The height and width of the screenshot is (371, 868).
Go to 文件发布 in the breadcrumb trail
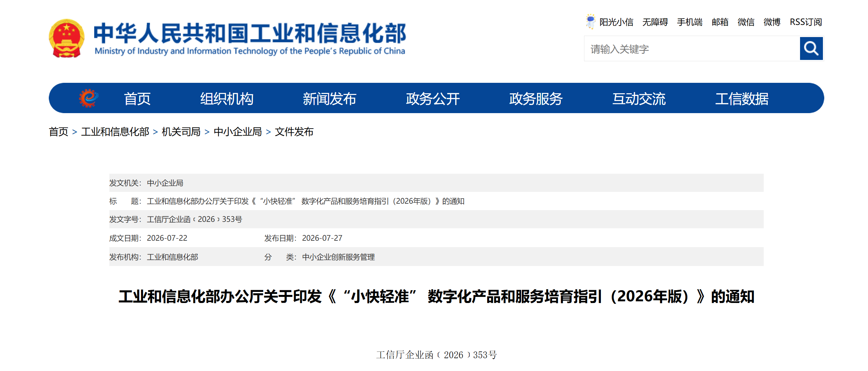[x=294, y=132]
